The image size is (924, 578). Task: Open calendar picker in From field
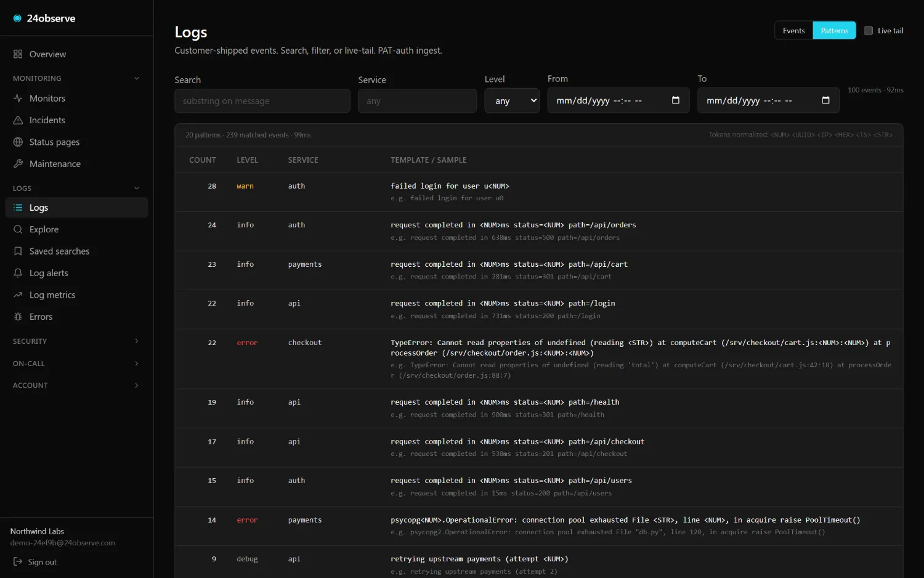676,100
